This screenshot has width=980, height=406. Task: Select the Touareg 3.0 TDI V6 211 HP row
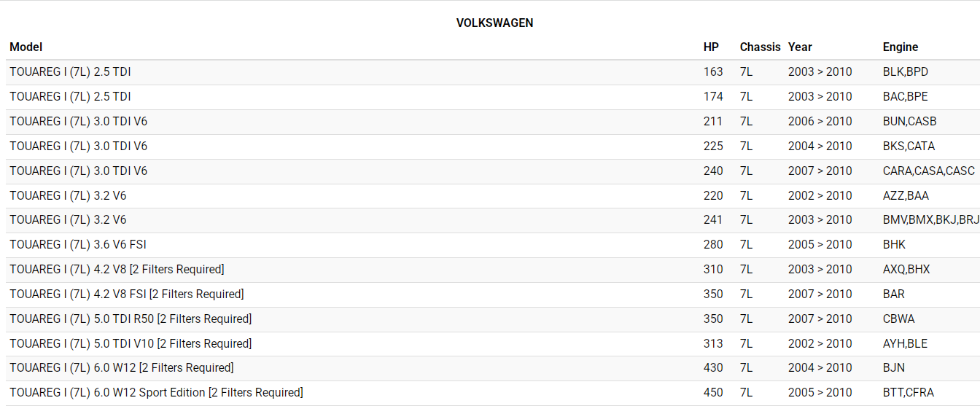(79, 121)
